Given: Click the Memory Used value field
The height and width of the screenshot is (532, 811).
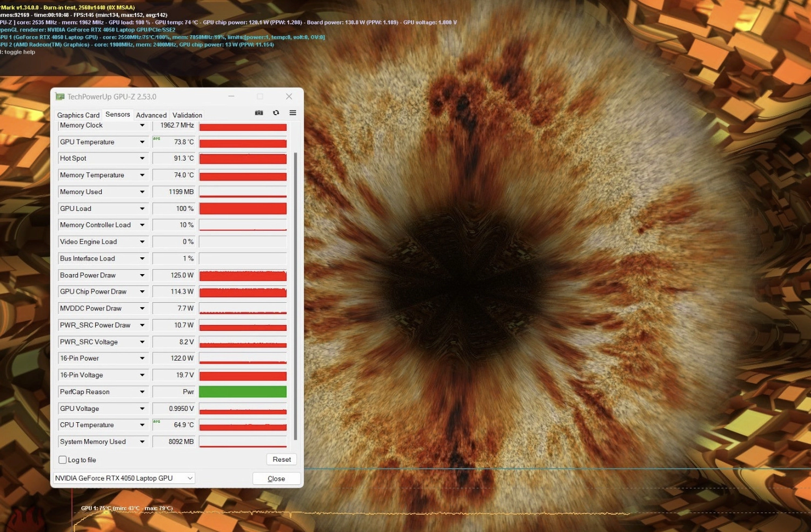Looking at the screenshot, I should pyautogui.click(x=174, y=192).
